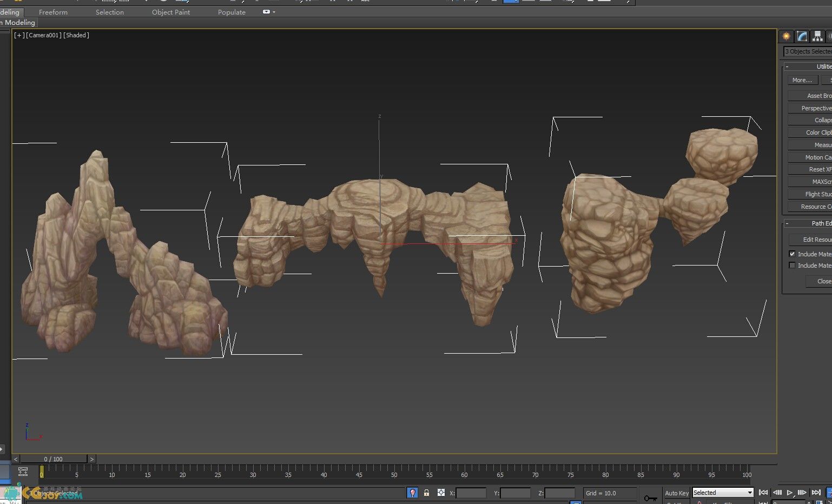Open the Asset Browser utility
Image resolution: width=832 pixels, height=504 pixels.
pyautogui.click(x=810, y=96)
